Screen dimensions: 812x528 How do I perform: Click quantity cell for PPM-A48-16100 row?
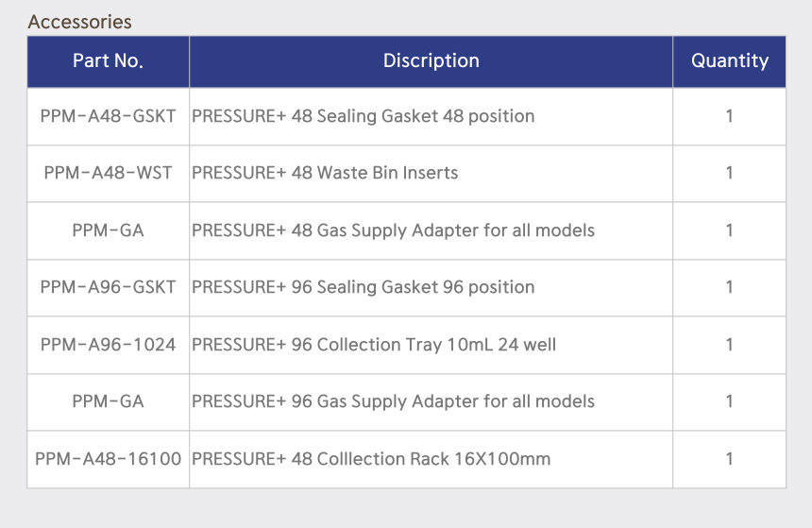(729, 459)
